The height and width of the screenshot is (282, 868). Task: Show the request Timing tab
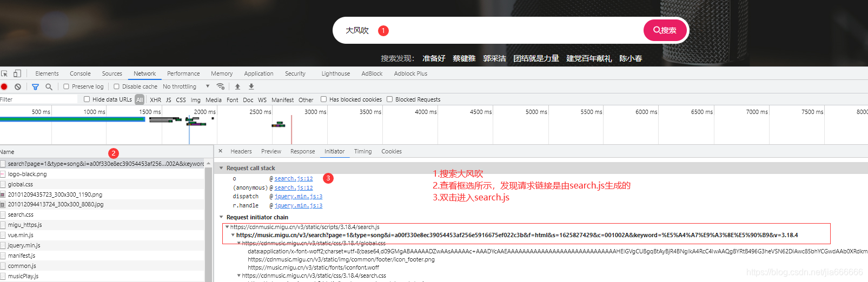tap(363, 151)
